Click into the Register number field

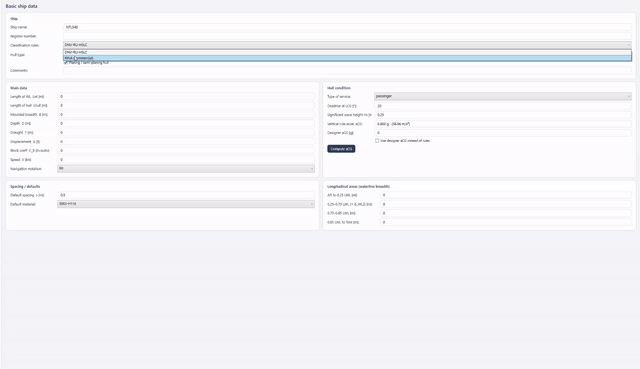[x=347, y=36]
